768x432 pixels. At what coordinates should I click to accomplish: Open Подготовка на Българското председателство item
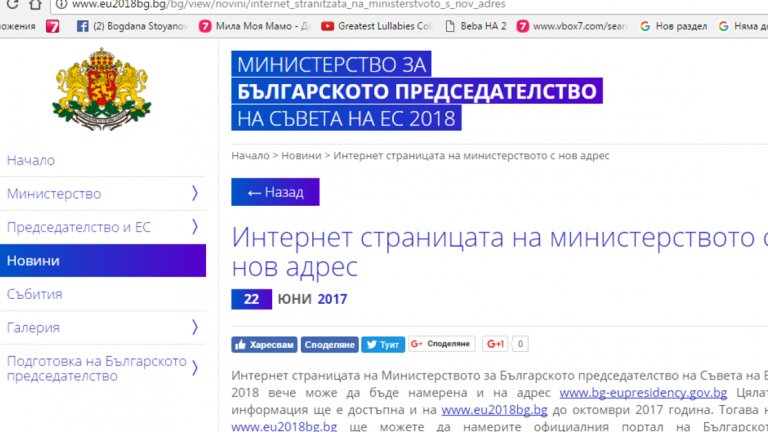(x=96, y=368)
